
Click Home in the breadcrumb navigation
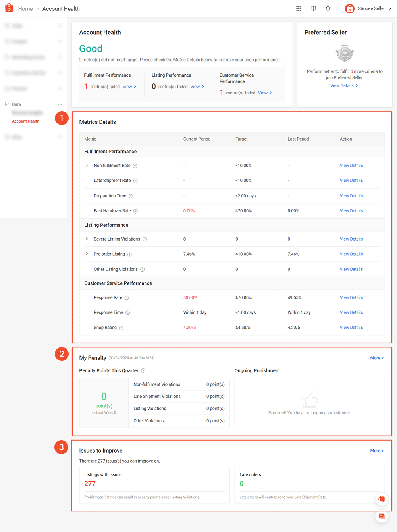(x=25, y=8)
